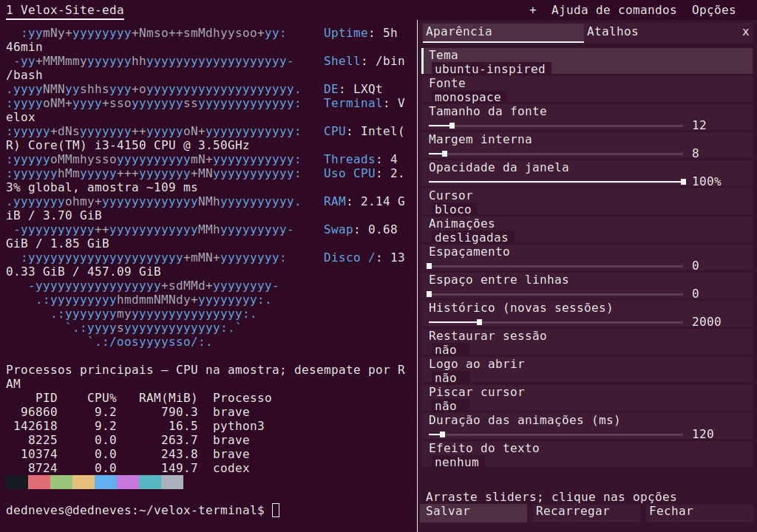Screen dimensions: 757x532
Task: Click the Histórico value 2000
Action: (706, 321)
